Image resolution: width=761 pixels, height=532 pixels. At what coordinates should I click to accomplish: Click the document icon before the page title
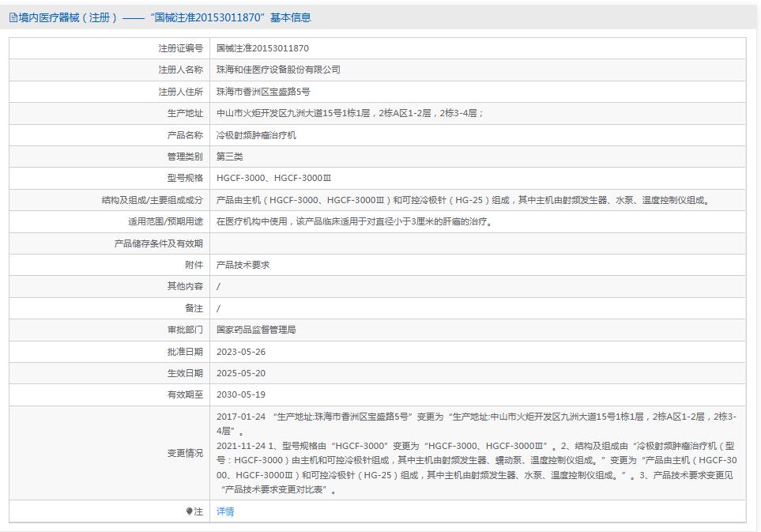pos(13,17)
